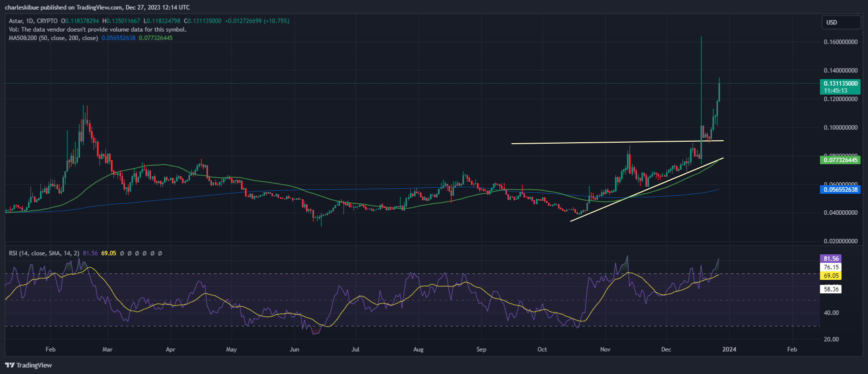Click the Jul time axis label

(x=355, y=349)
